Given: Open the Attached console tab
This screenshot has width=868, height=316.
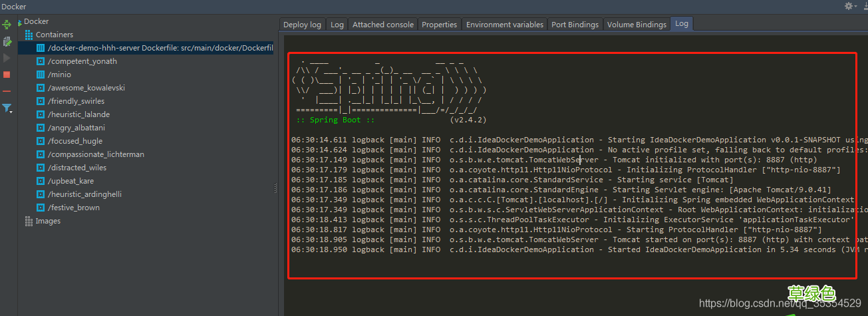Looking at the screenshot, I should pyautogui.click(x=382, y=25).
